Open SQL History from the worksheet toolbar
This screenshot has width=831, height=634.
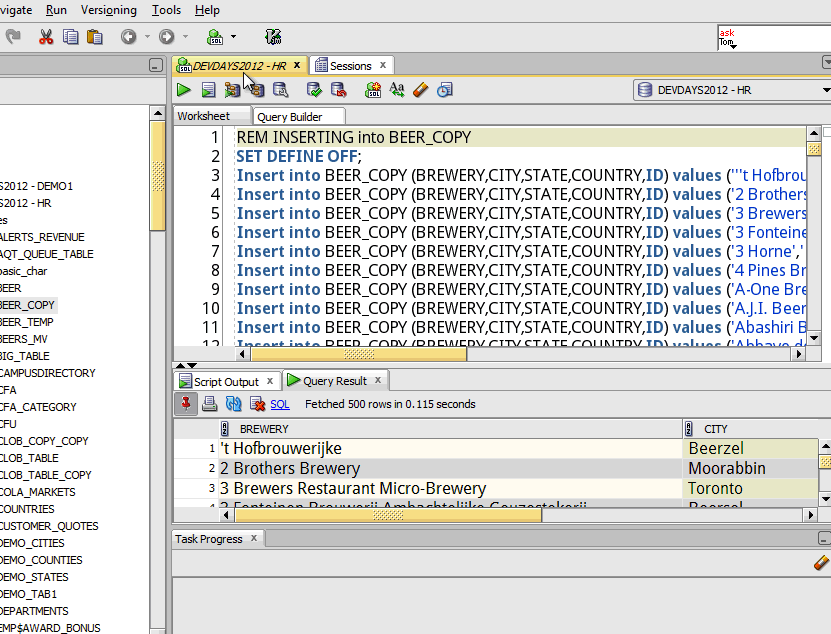click(x=445, y=90)
